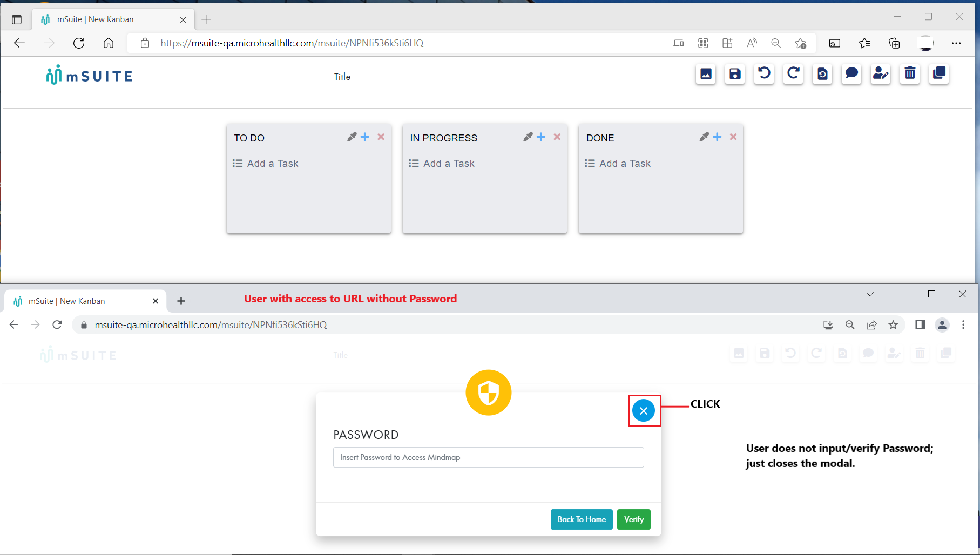Open Chrome three-dot customize menu
This screenshot has height=555, width=980.
tap(964, 324)
